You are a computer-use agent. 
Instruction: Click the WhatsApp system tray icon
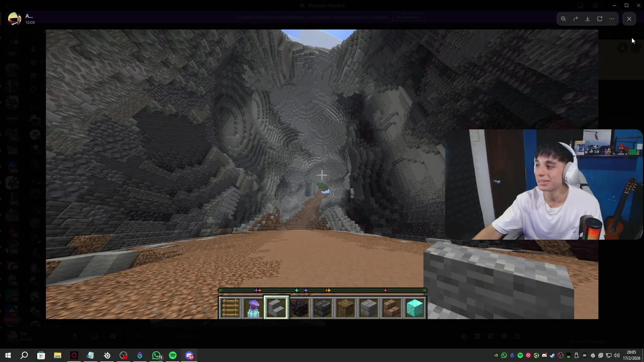click(504, 355)
